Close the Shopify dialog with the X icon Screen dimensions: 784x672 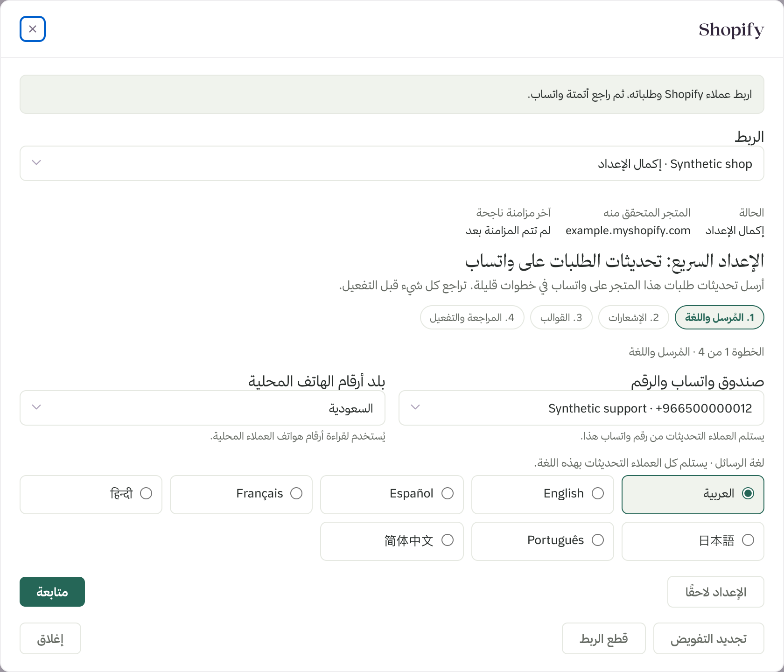click(33, 29)
